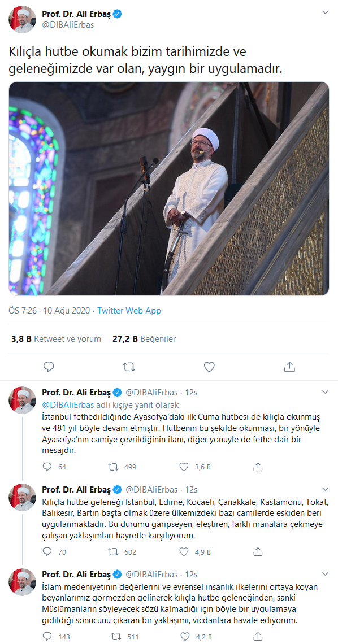Open the Twitter Web App source link
Image resolution: width=338 pixels, height=644 pixels.
[x=129, y=311]
